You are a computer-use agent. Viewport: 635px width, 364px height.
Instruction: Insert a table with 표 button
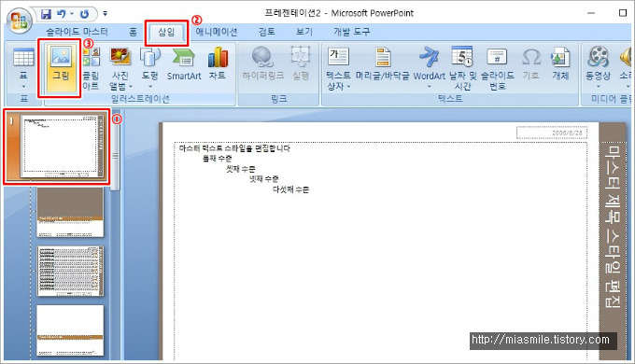[x=23, y=67]
